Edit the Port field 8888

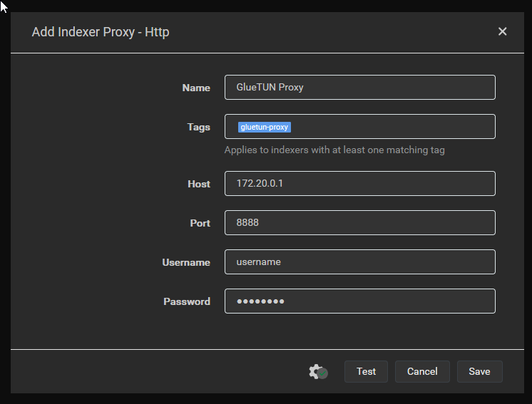click(360, 223)
